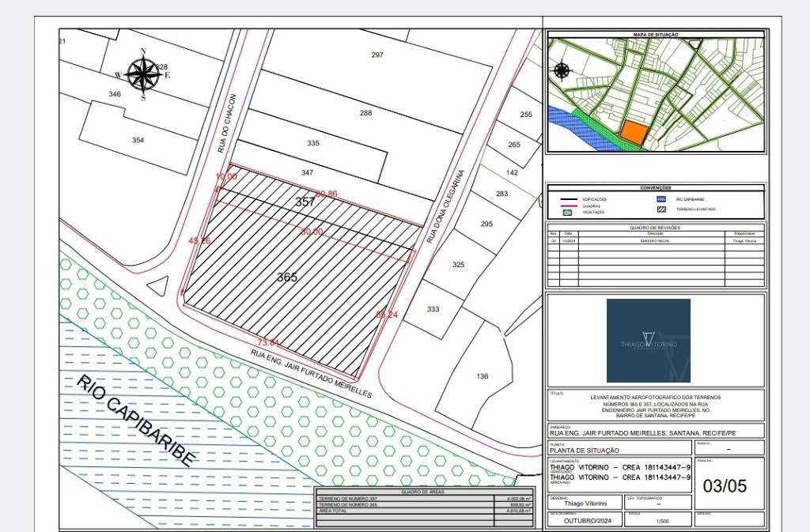Click the orange highlighted lot in the location map
The image size is (810, 532).
coord(632,133)
